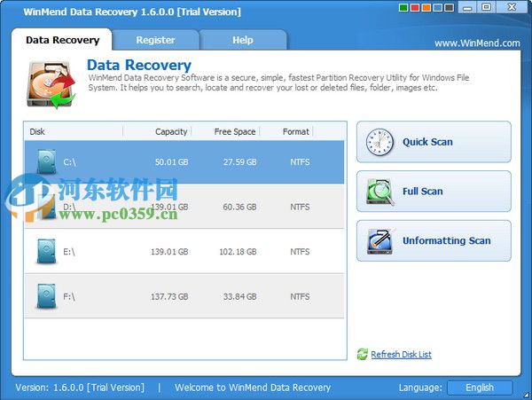Click the F:\ drive label
Screen dimensions: 532x400
(x=69, y=296)
